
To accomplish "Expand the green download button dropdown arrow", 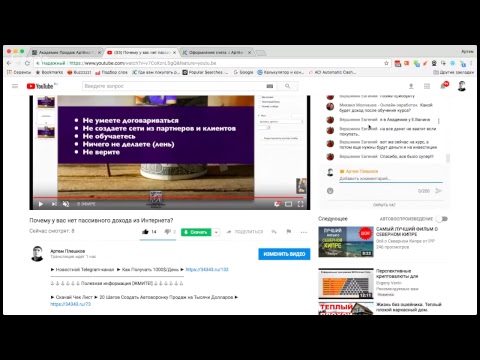I will point(216,232).
